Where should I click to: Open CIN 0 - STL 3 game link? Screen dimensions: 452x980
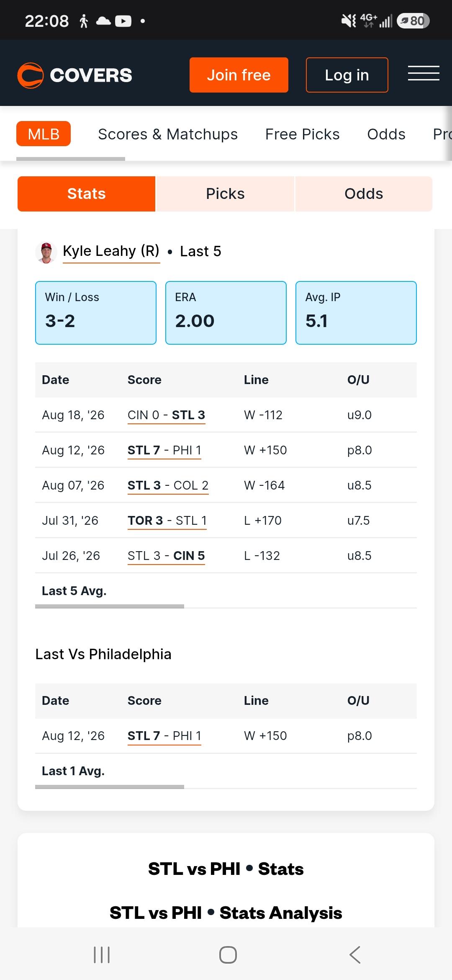[166, 415]
